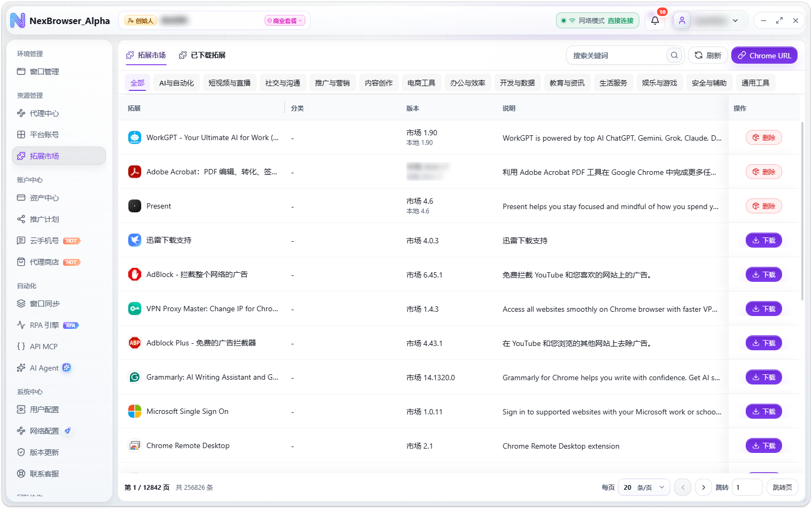
Task: Filter by AI与自动化 category
Action: (176, 83)
